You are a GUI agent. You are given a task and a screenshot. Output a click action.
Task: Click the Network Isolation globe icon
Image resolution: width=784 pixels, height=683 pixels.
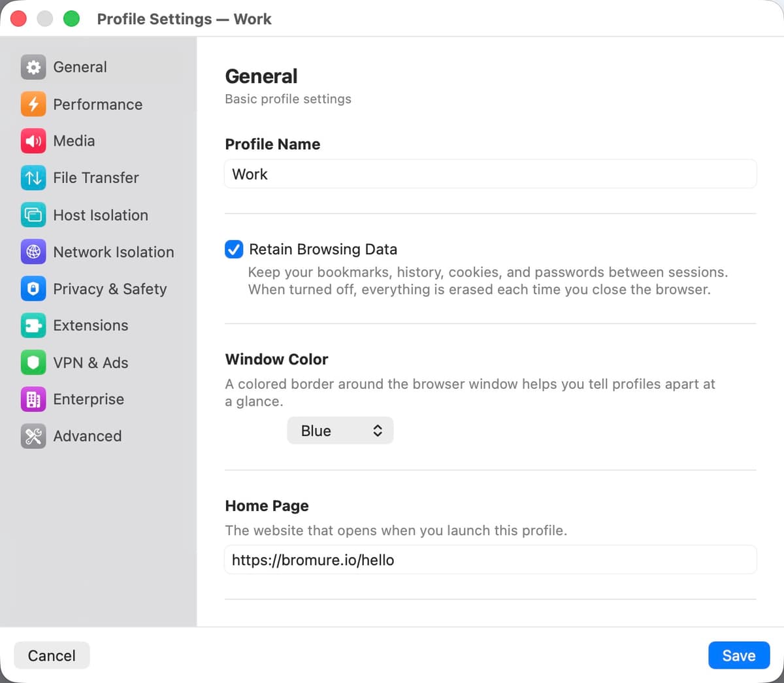click(33, 252)
